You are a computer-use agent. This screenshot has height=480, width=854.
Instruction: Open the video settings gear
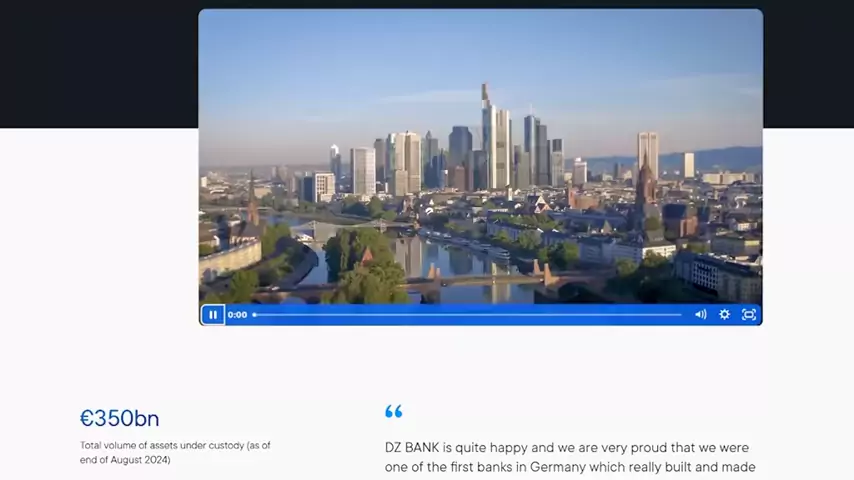pyautogui.click(x=725, y=315)
